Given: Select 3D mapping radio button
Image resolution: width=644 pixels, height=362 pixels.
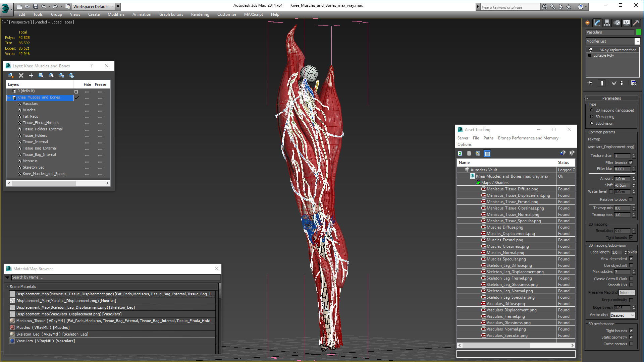Looking at the screenshot, I should click(592, 117).
